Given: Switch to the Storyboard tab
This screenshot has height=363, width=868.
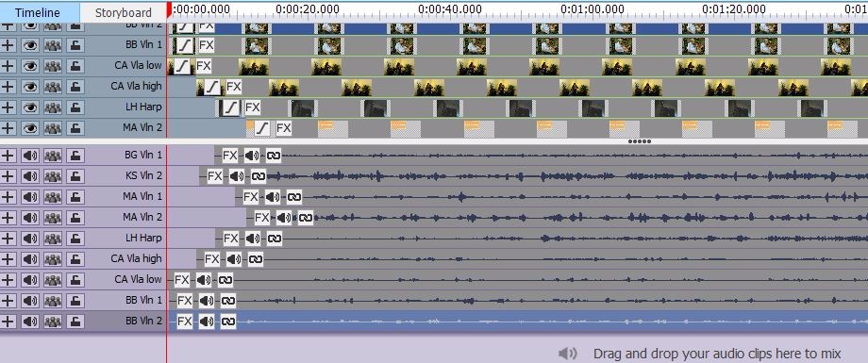Looking at the screenshot, I should (124, 12).
